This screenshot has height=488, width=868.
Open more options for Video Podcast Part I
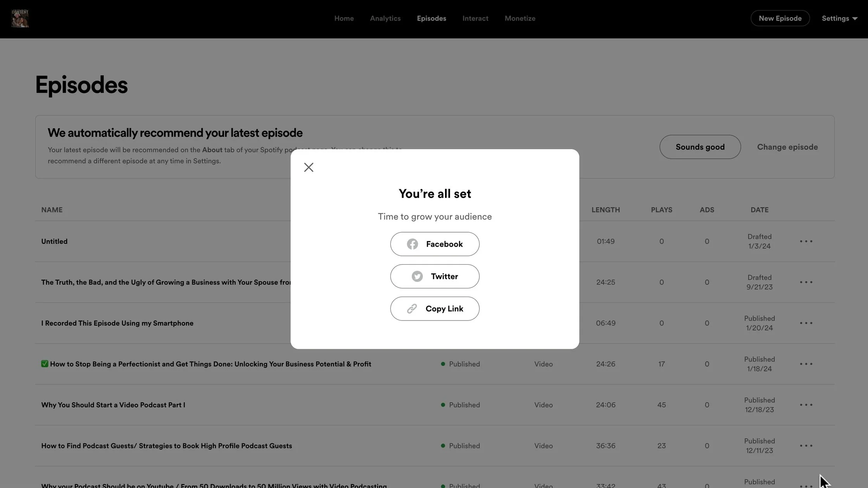tap(806, 405)
